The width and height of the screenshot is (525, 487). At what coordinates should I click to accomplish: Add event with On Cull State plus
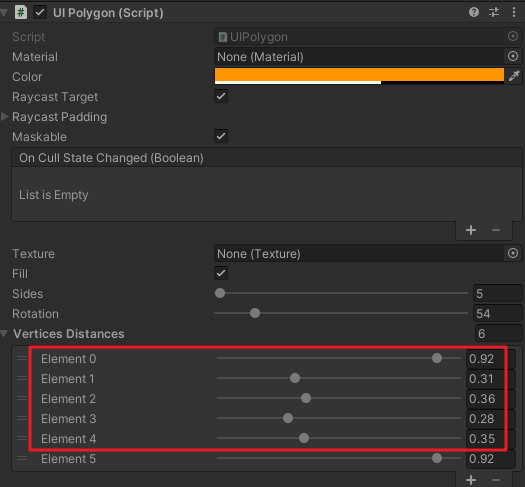(x=471, y=230)
